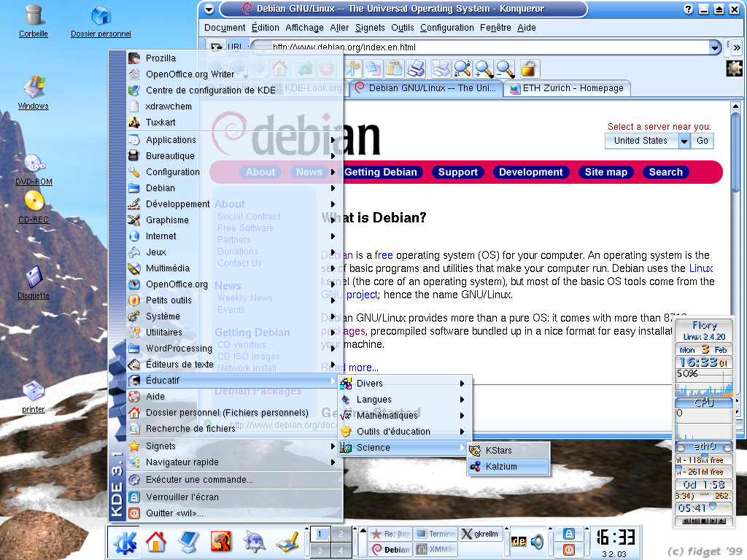Click the print icon in Konqueror toolbar

click(416, 69)
